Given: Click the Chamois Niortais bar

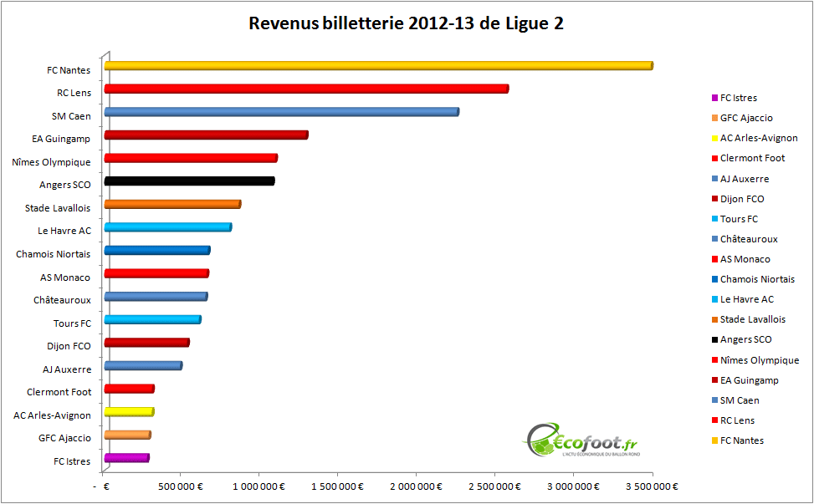Looking at the screenshot, I should point(156,251).
